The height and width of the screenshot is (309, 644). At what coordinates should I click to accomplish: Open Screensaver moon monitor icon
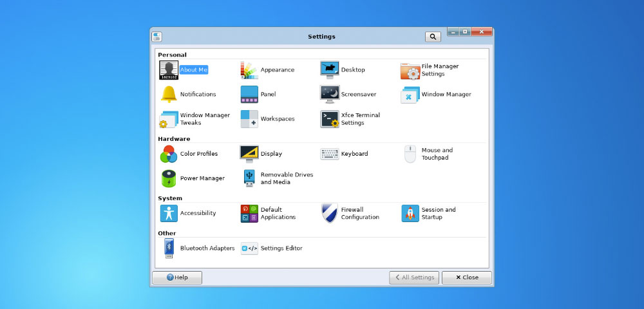click(329, 95)
